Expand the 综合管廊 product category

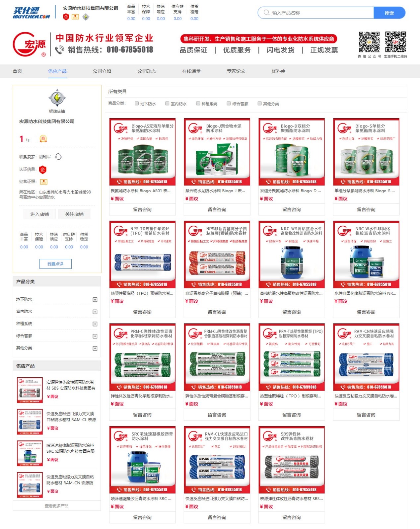[95, 336]
